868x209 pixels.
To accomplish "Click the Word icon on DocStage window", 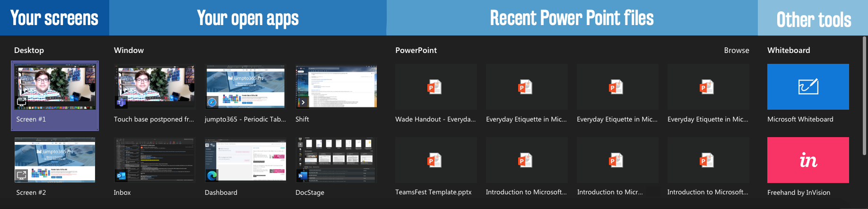I will click(302, 176).
